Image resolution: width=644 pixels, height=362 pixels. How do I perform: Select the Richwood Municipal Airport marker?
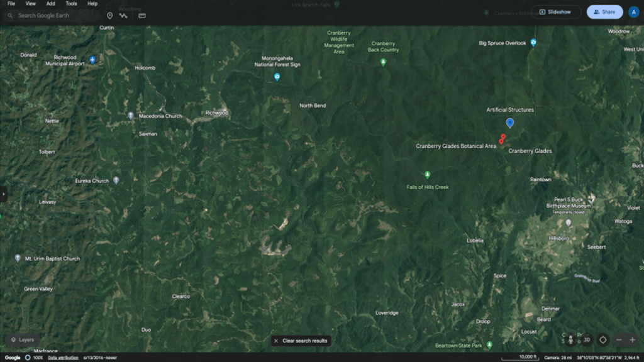coord(92,60)
